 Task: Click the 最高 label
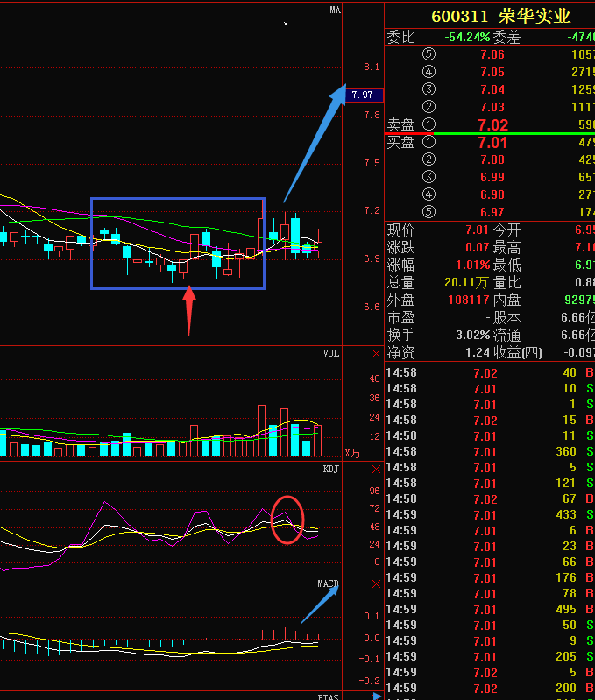coord(507,247)
